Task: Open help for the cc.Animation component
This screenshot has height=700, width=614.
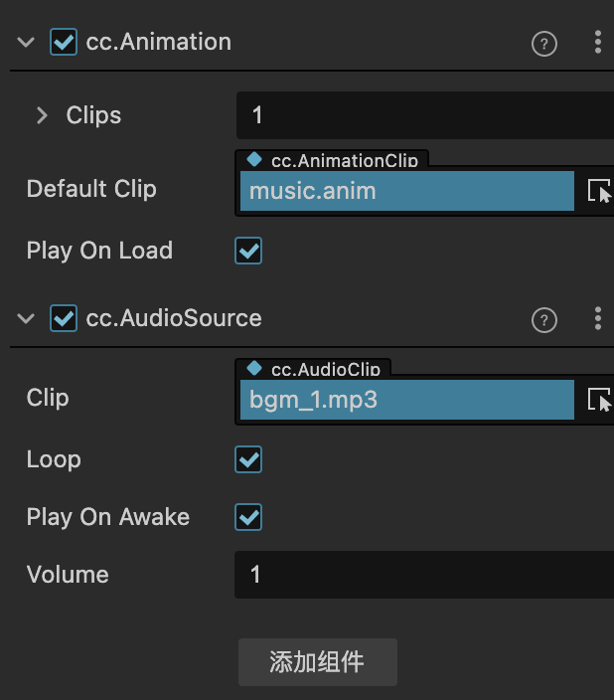Action: [x=544, y=44]
